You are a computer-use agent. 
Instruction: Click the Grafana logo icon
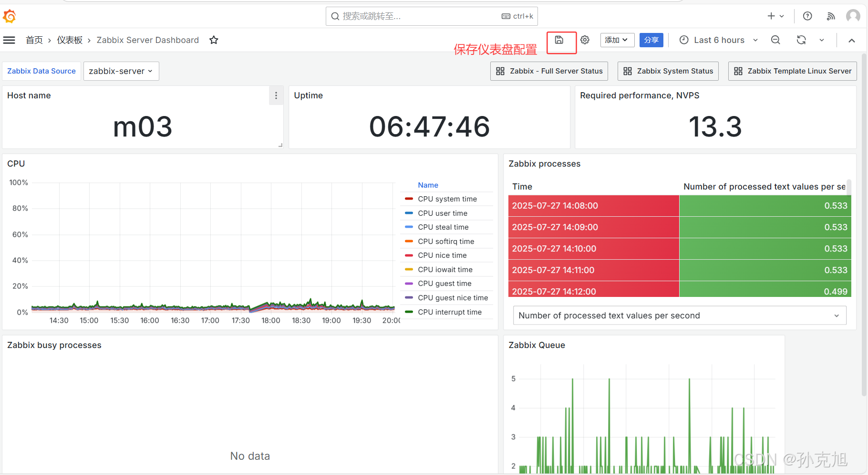(10, 16)
